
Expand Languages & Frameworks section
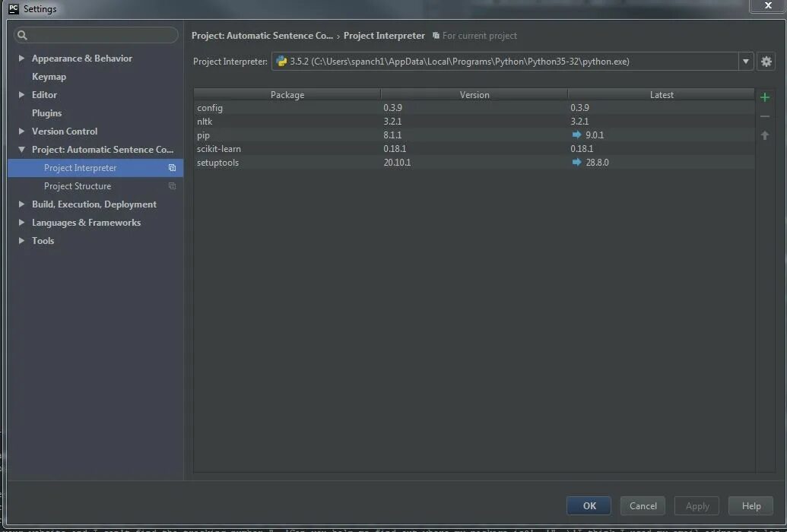pyautogui.click(x=21, y=223)
